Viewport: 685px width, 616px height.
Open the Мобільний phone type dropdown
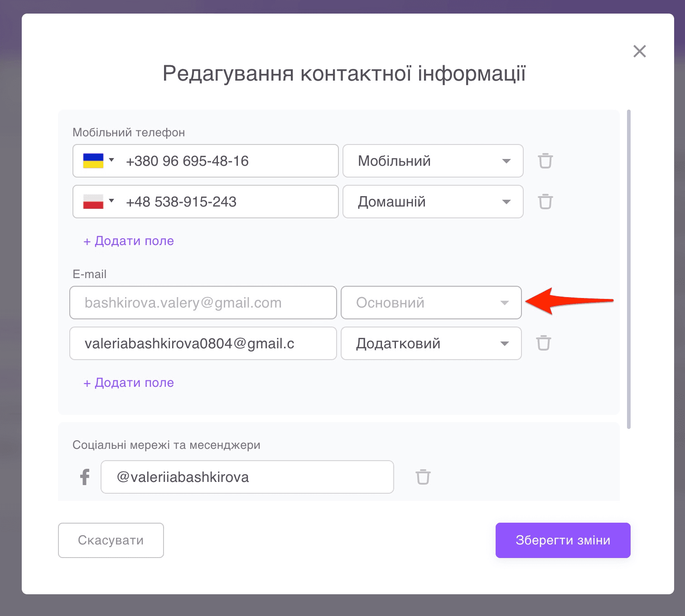[x=507, y=161]
